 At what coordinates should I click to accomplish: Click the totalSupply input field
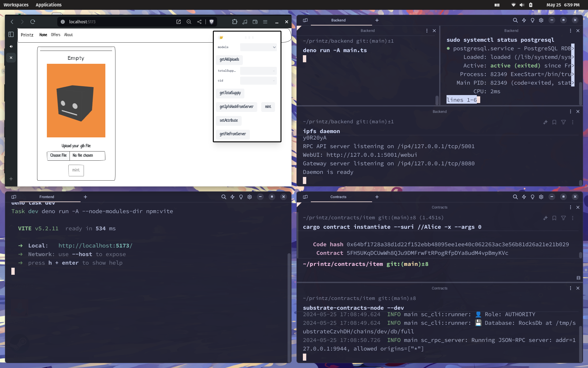[258, 71]
